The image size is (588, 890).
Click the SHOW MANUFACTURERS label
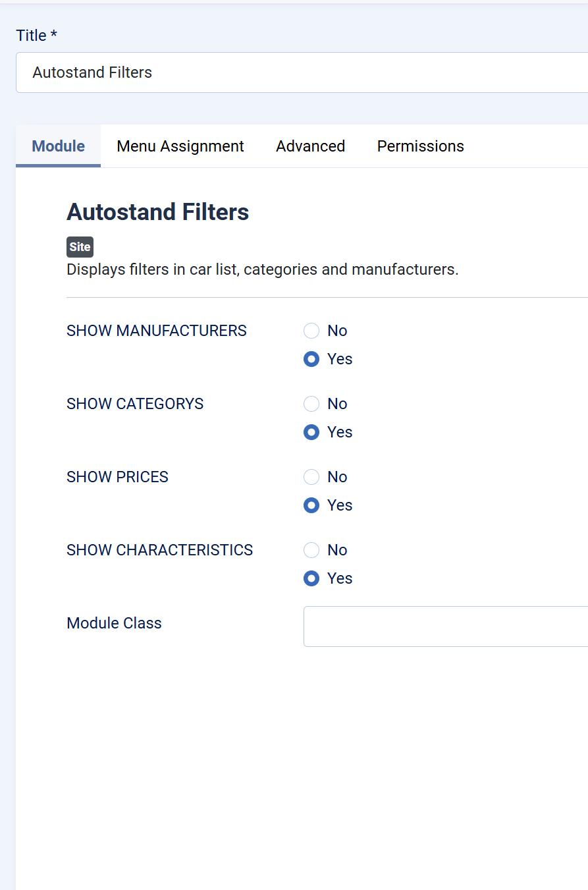tap(157, 331)
